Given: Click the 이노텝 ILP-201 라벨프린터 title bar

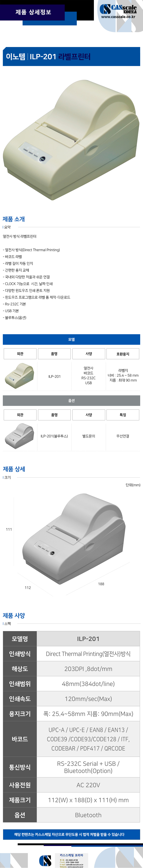Looking at the screenshot, I should click(71, 57).
